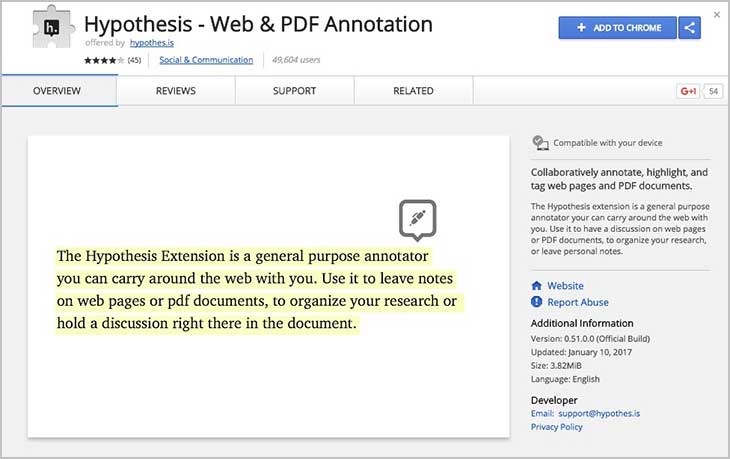This screenshot has width=730, height=459.
Task: Switch to the Overview tab
Action: coord(57,91)
